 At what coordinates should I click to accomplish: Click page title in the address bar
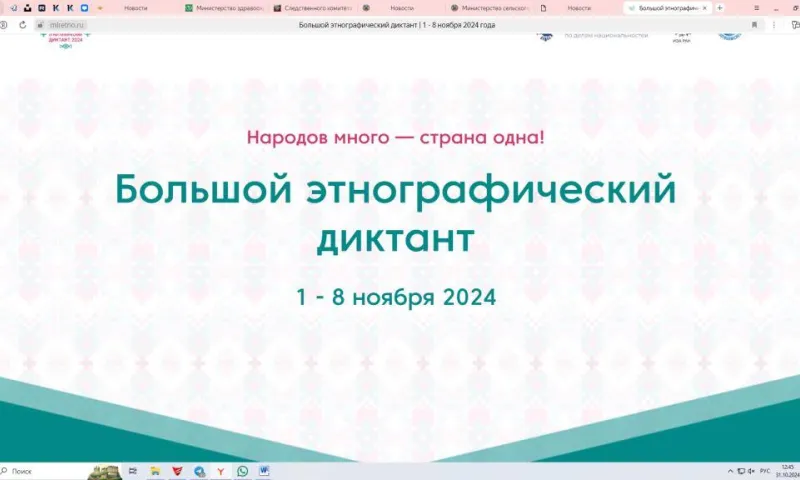click(x=397, y=24)
